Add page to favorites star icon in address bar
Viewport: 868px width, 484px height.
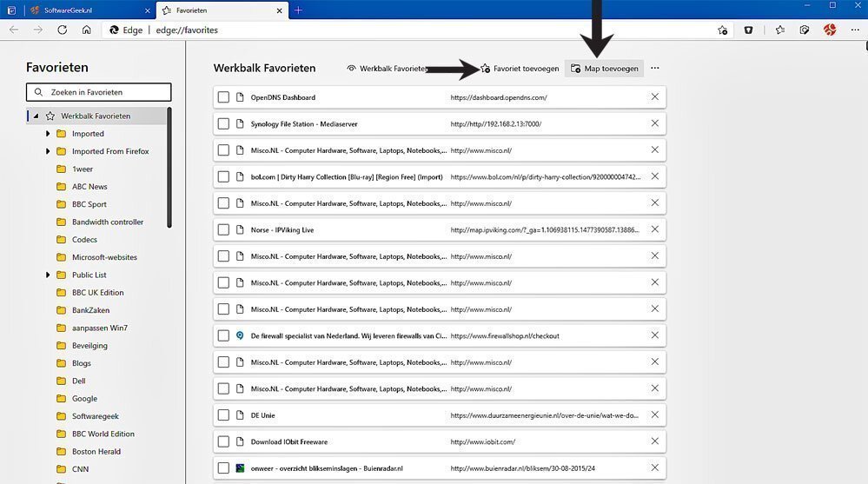(722, 30)
